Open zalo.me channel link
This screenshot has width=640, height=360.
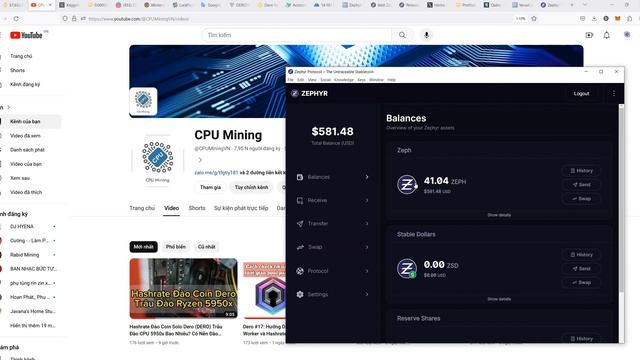pos(216,173)
